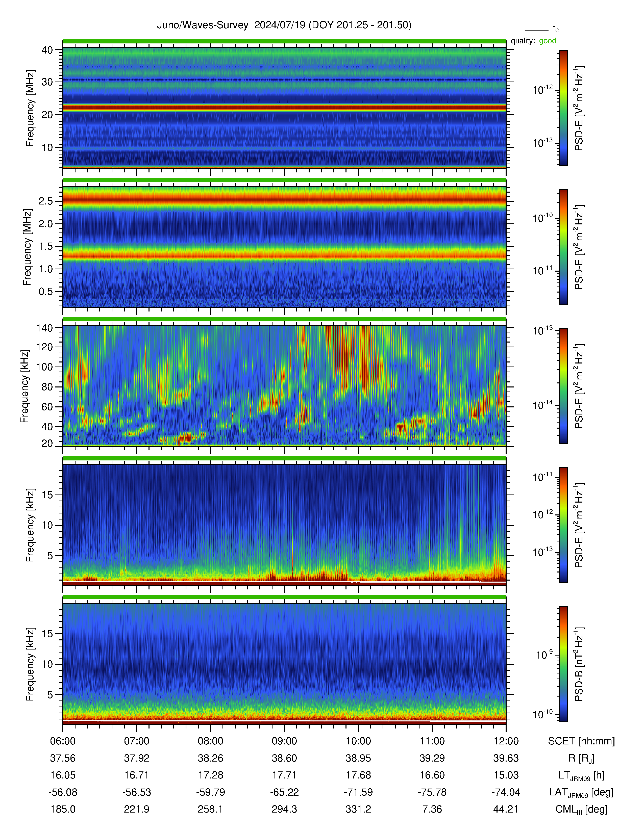Click the bottom panel Frequency [kHz] axis label
Image resolution: width=644 pixels, height=833 pixels.
pyautogui.click(x=30, y=664)
